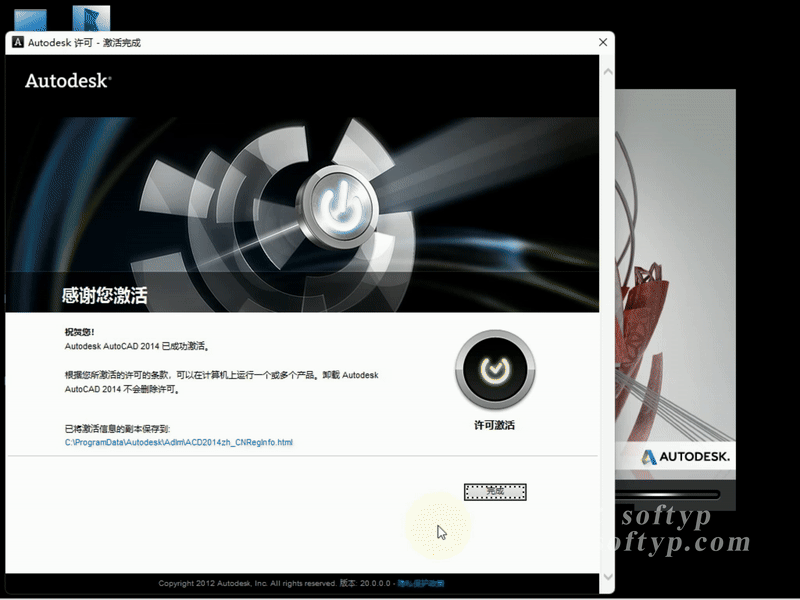Click the scroll up arrow of the dialog
This screenshot has width=800, height=600.
pos(608,72)
